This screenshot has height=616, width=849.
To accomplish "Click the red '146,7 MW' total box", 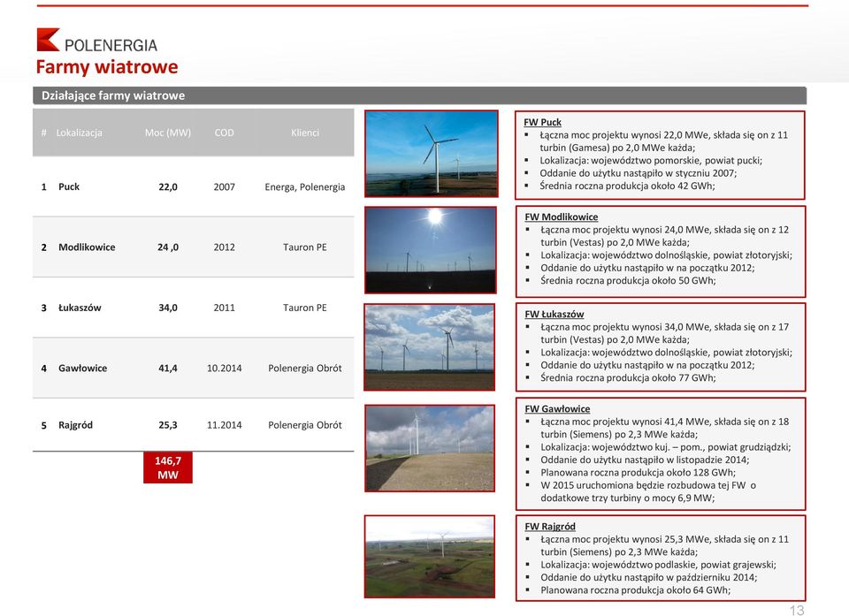I will point(168,468).
